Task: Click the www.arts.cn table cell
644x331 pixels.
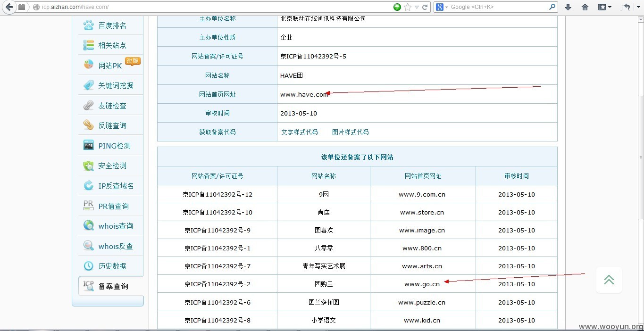Action: click(x=422, y=266)
